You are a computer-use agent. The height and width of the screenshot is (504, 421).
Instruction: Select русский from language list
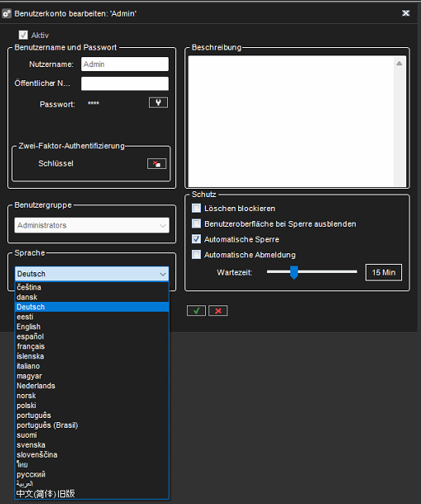92,474
